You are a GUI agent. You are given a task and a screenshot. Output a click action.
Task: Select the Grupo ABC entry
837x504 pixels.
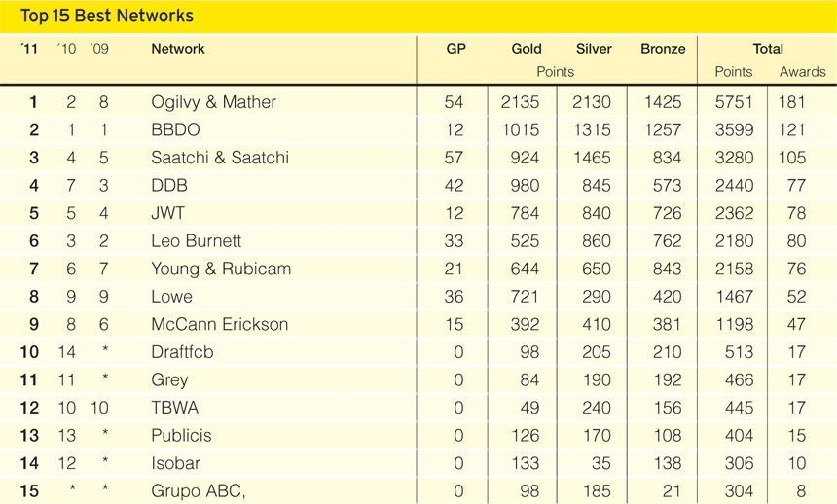tap(198, 490)
